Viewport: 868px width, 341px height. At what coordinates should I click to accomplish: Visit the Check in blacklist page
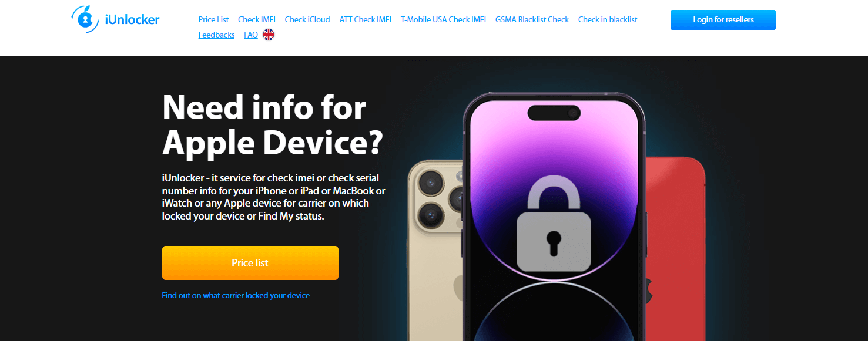click(608, 19)
